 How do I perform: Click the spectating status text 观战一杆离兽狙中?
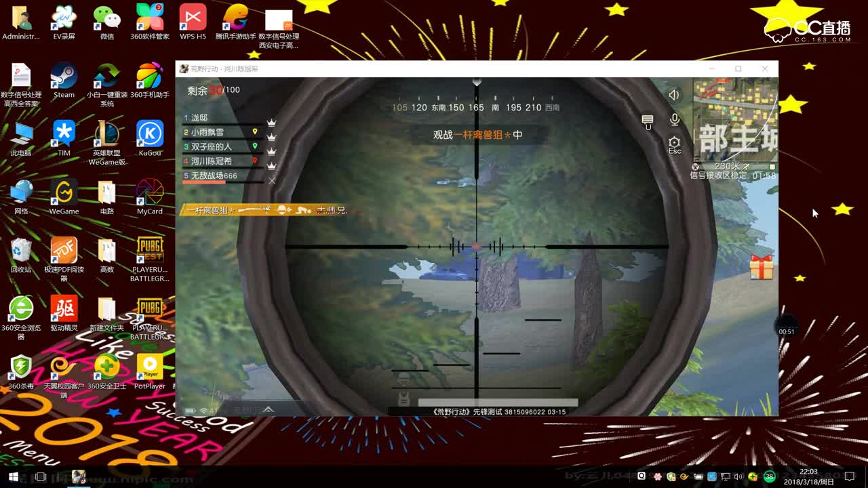(x=478, y=135)
